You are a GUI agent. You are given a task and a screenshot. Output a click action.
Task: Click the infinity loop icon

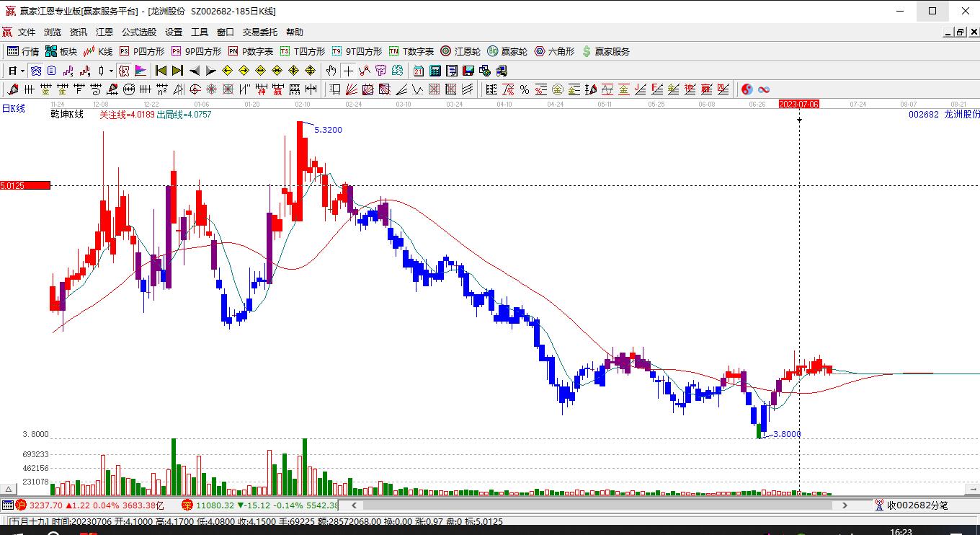(x=764, y=89)
